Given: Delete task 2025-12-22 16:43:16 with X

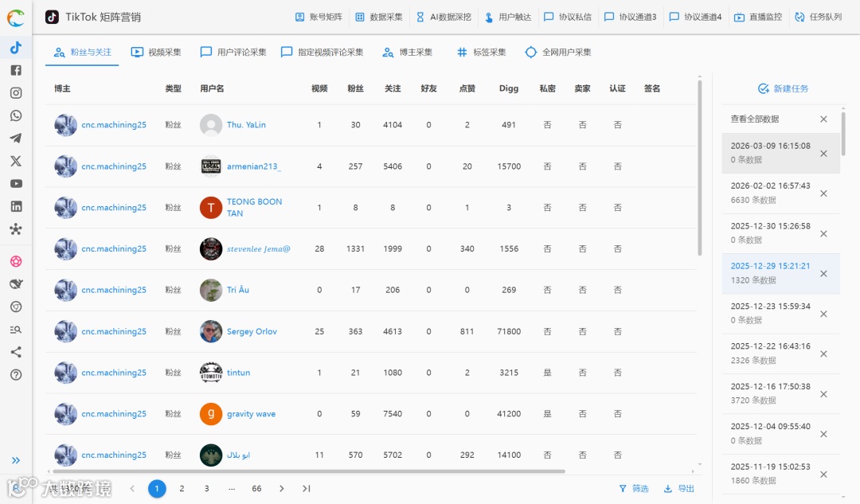Looking at the screenshot, I should click(823, 354).
